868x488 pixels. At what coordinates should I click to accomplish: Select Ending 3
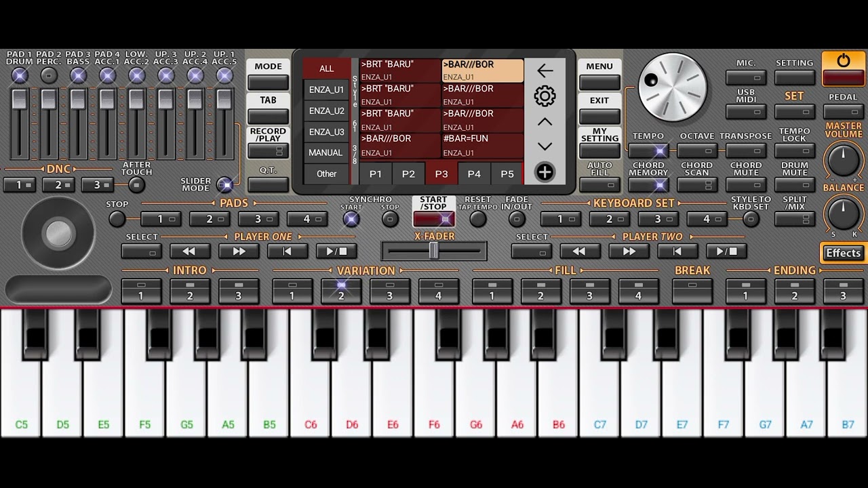coord(843,291)
